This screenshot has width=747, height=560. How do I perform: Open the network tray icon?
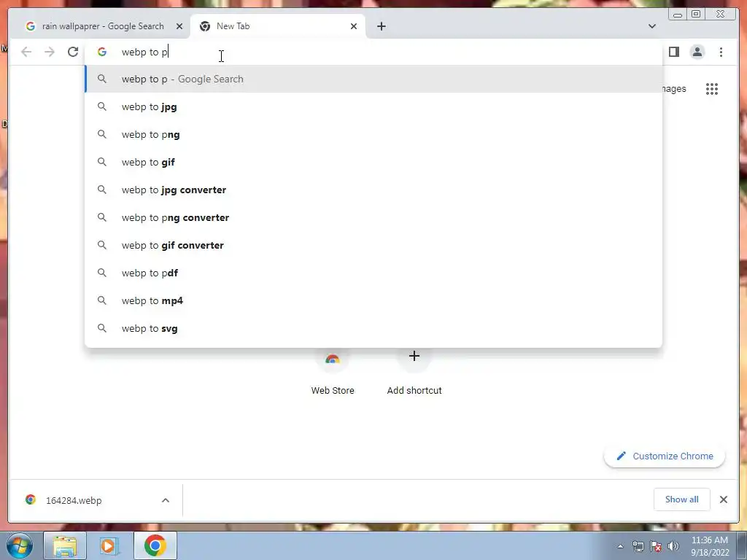click(638, 546)
